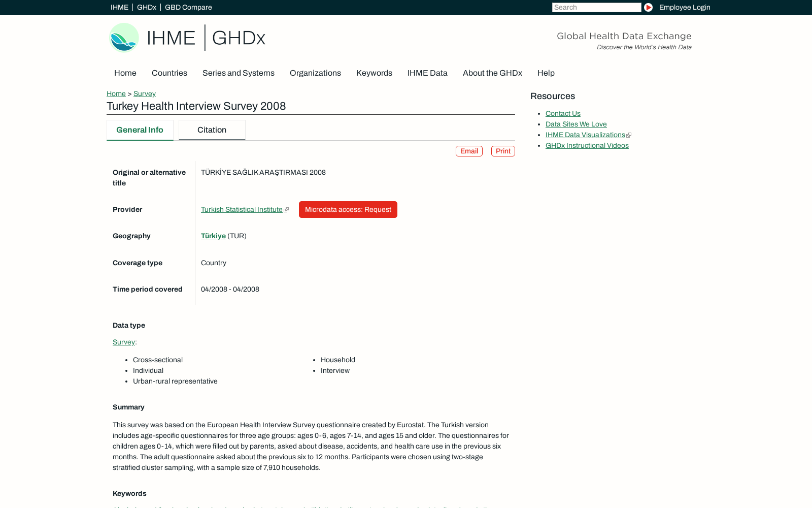Open IHME Data Visualizations link

click(585, 135)
